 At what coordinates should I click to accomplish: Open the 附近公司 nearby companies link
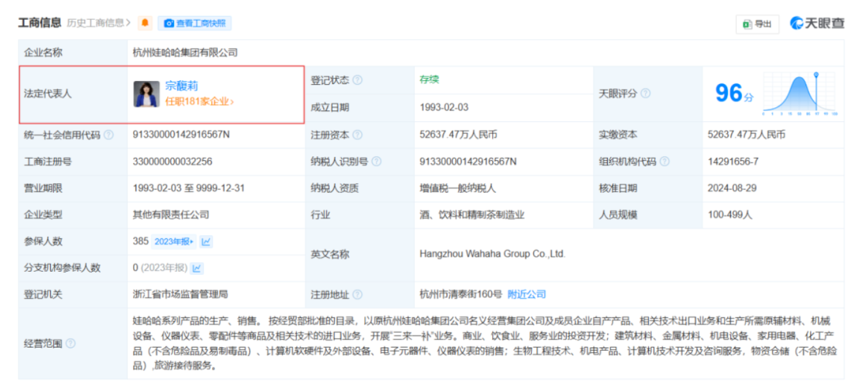point(527,294)
